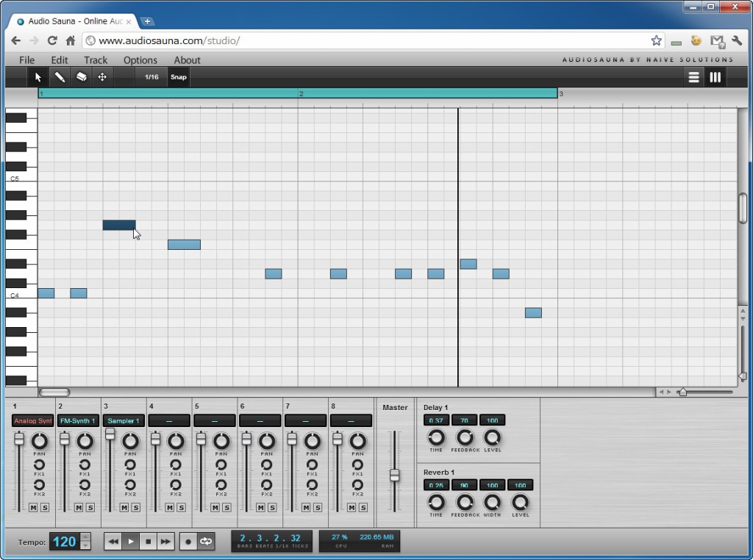
Task: Click the Master volume fader handle
Action: pyautogui.click(x=394, y=475)
